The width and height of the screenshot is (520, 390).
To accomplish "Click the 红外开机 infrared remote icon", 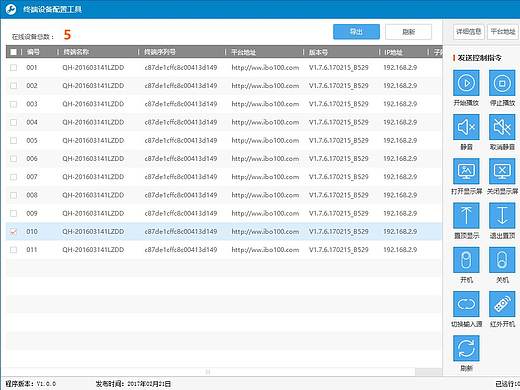I will 502,304.
